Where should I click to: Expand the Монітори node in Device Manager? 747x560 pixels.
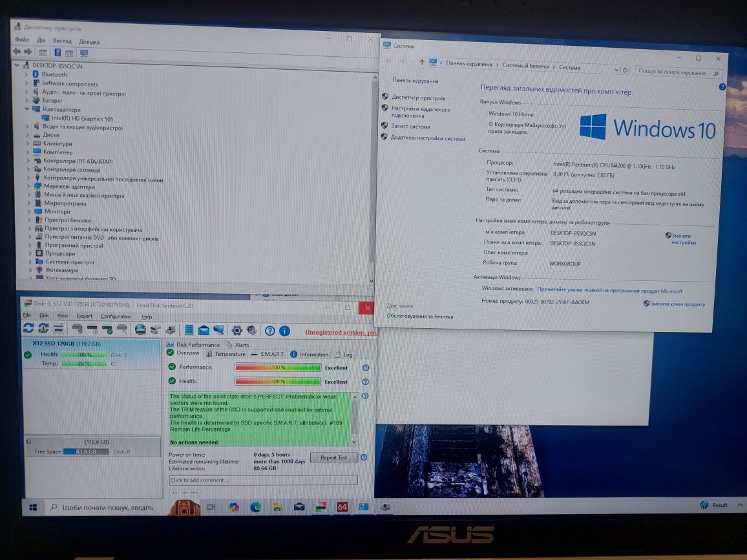point(28,211)
